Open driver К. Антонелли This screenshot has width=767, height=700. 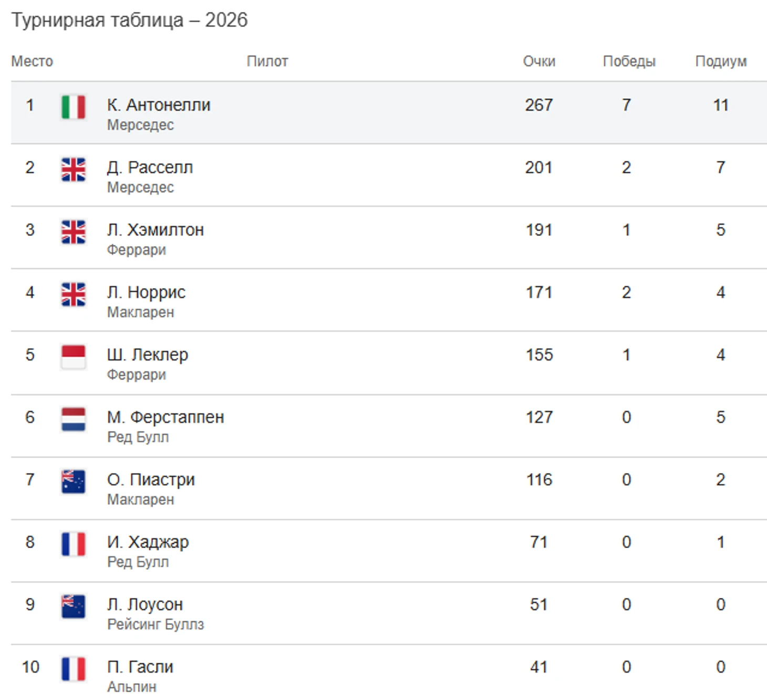pyautogui.click(x=159, y=105)
